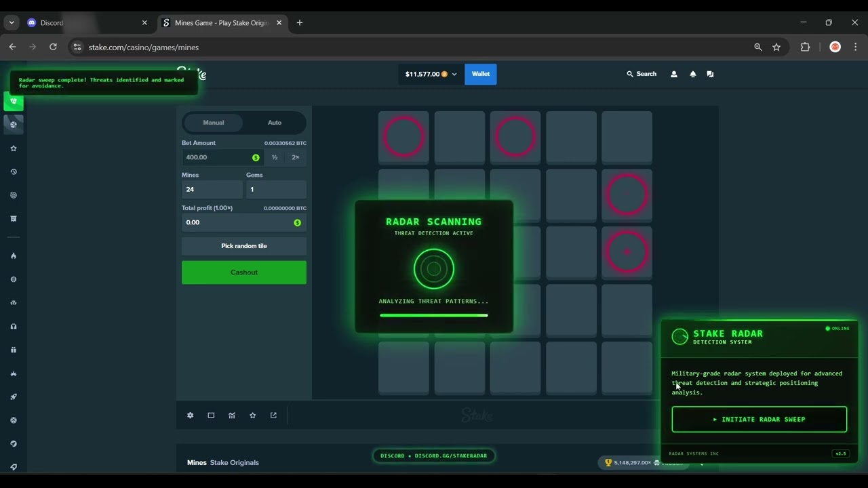Click the top-left tile marked with red circle
This screenshot has width=868, height=488.
[x=403, y=138]
